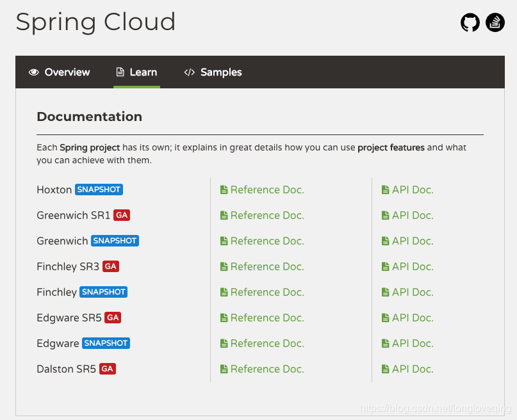Open API Doc. for Greenwich SR1
Viewport: 517px width, 420px height.
click(x=407, y=215)
